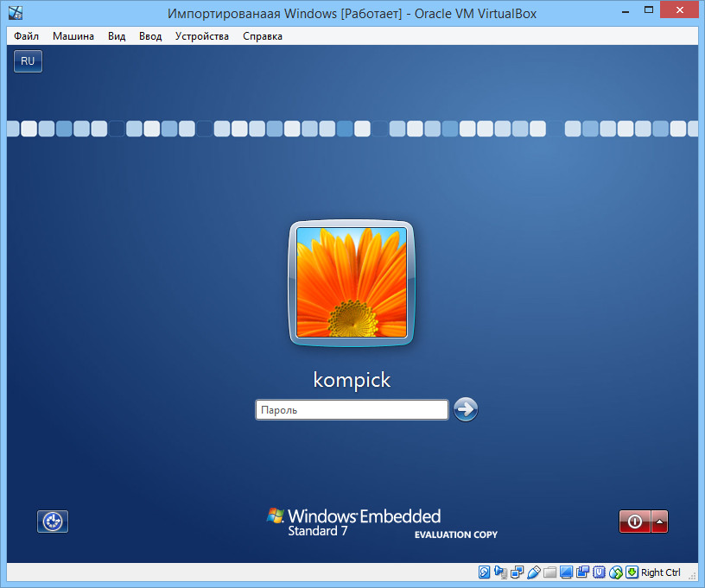The width and height of the screenshot is (705, 588).
Task: Click the audio status icon
Action: point(500,572)
